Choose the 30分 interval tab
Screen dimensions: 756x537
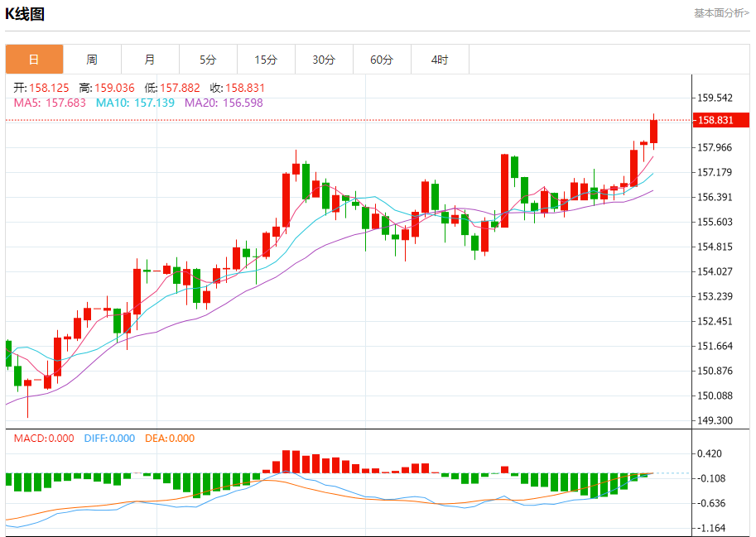324,60
